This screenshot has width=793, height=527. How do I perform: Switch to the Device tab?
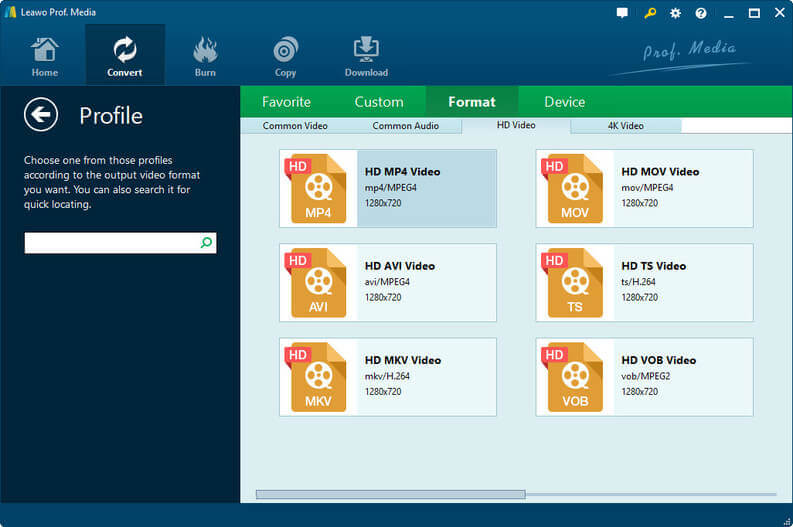tap(564, 102)
